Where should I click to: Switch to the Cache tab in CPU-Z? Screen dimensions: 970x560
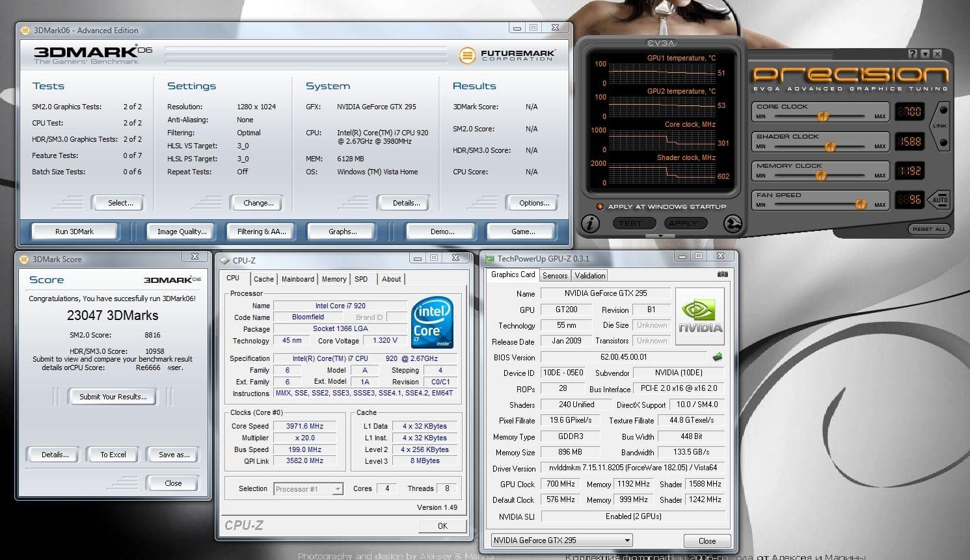(263, 279)
